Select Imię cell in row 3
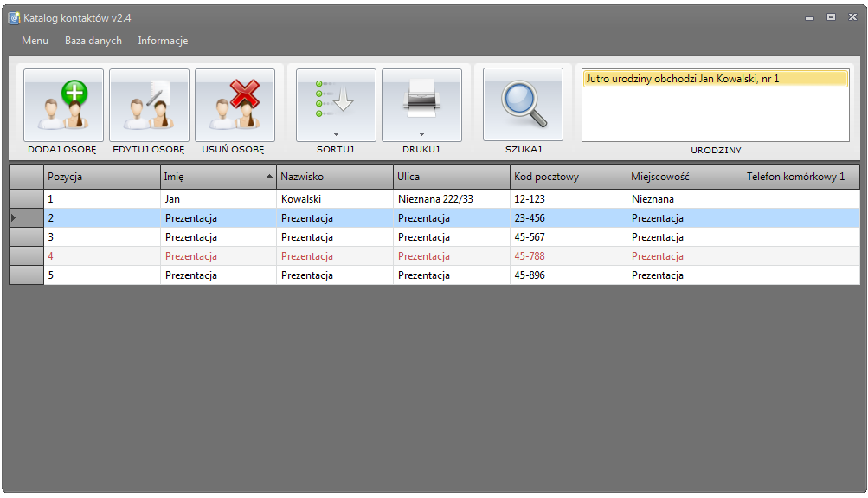 [218, 237]
